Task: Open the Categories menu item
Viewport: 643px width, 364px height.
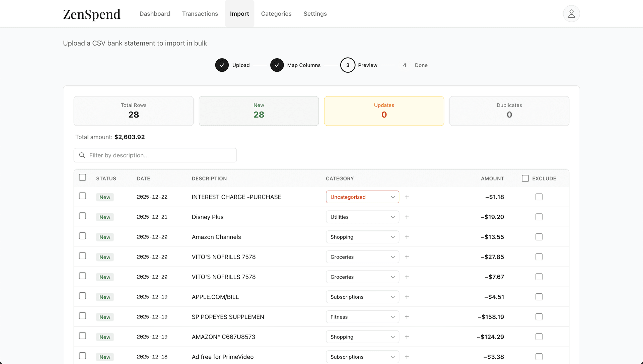Action: [276, 14]
